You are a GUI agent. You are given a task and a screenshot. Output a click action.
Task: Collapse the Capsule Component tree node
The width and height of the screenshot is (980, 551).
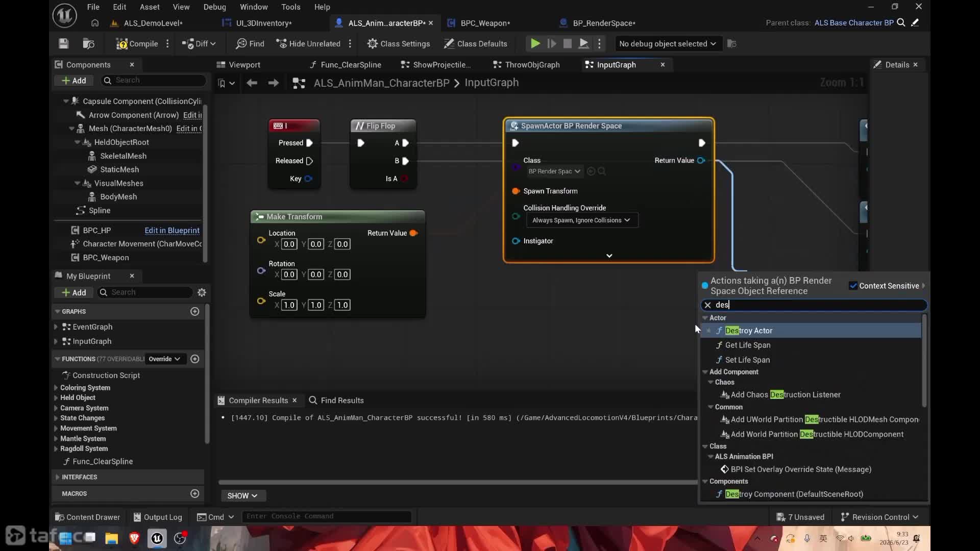click(x=66, y=102)
